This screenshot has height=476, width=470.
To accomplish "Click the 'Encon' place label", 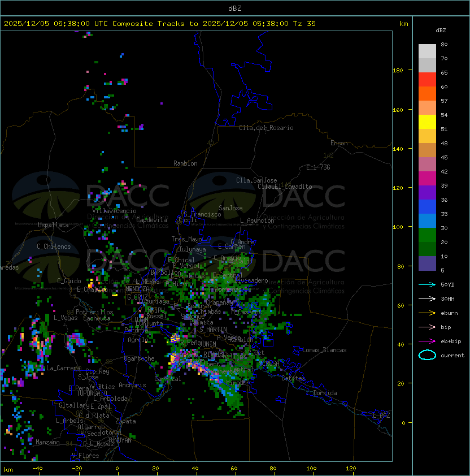I will (x=339, y=143).
